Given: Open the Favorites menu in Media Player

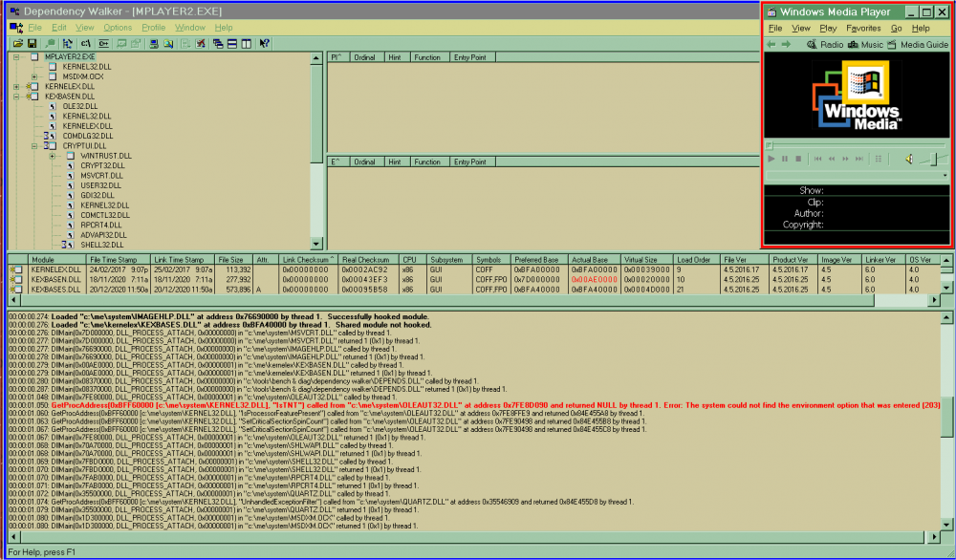Looking at the screenshot, I should [863, 28].
